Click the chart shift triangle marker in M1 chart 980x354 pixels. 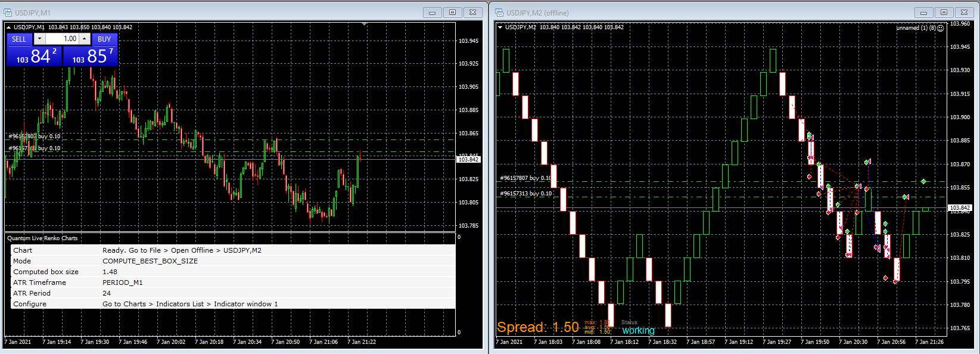click(x=364, y=24)
